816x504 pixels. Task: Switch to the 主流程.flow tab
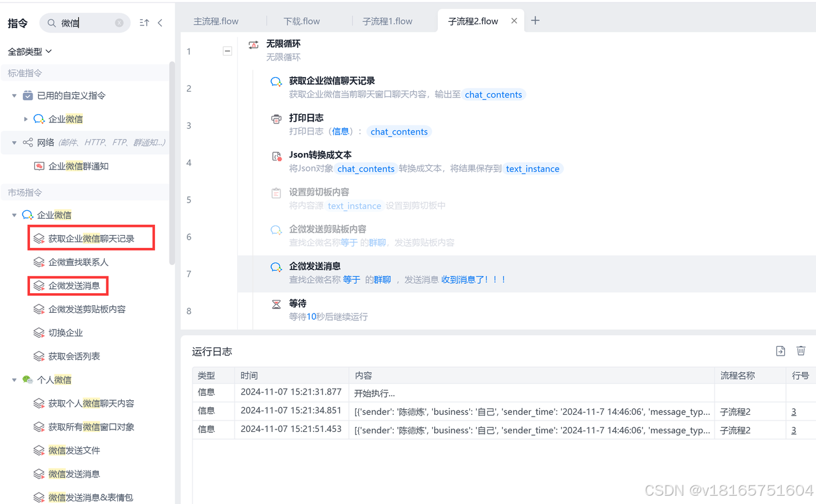tap(216, 21)
